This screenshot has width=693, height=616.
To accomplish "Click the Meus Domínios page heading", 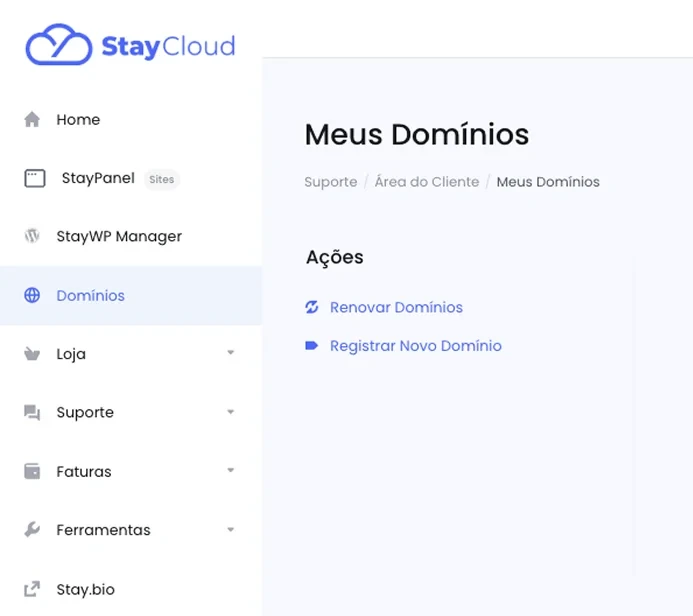I will click(x=417, y=134).
